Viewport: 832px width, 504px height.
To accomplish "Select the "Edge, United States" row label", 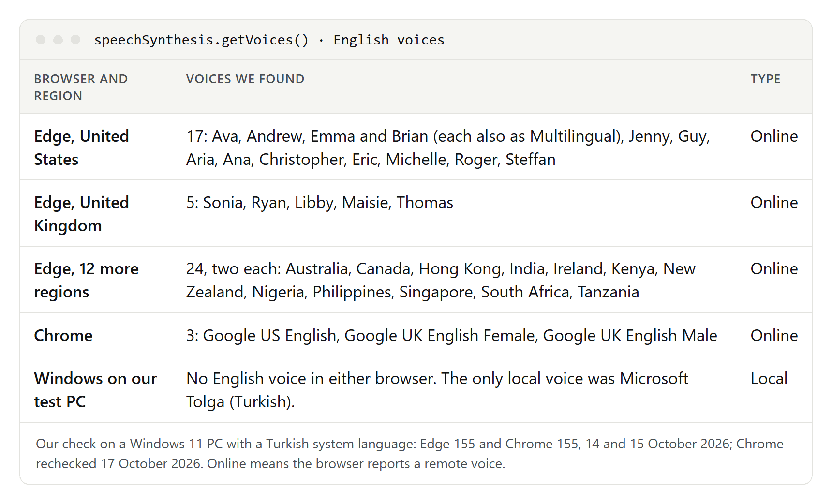I will point(82,148).
